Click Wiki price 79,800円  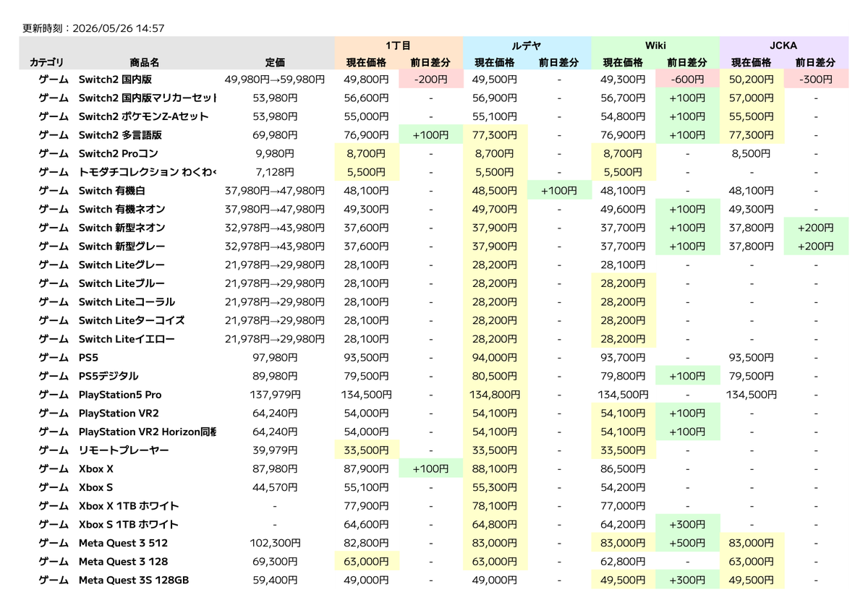(x=623, y=376)
